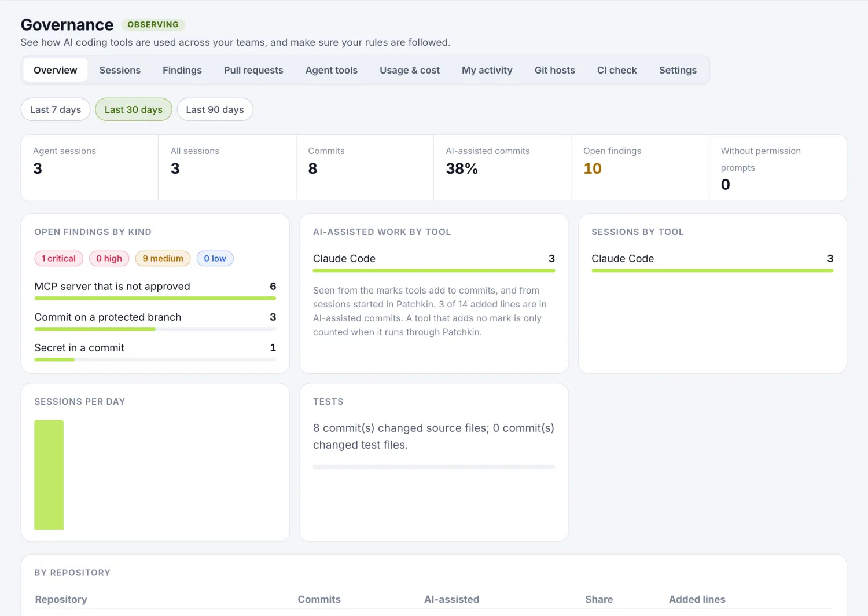Screen dimensions: 868x616
Task: Click the MCP server finding progress bar
Action: coord(155,298)
